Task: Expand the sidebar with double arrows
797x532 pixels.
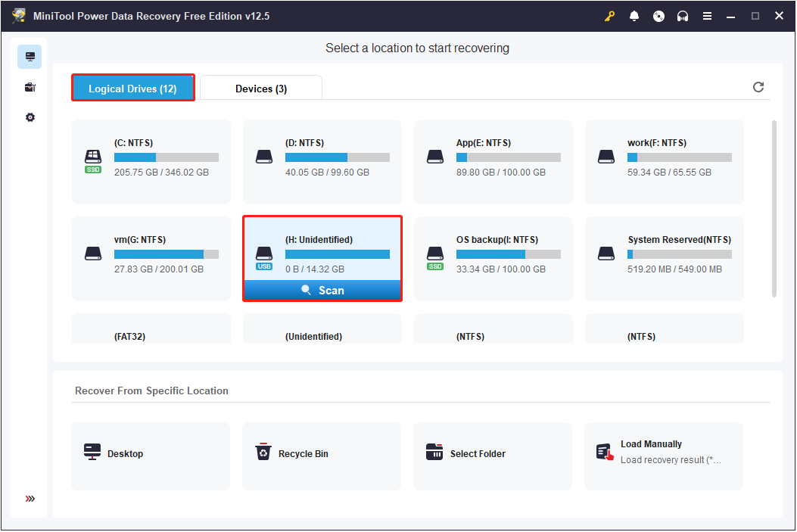Action: point(30,499)
